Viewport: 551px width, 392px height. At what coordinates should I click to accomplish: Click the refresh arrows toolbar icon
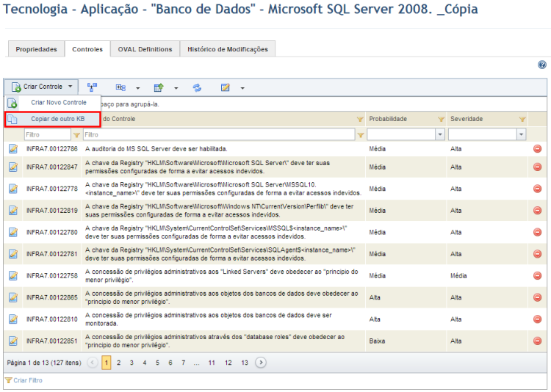pyautogui.click(x=197, y=87)
